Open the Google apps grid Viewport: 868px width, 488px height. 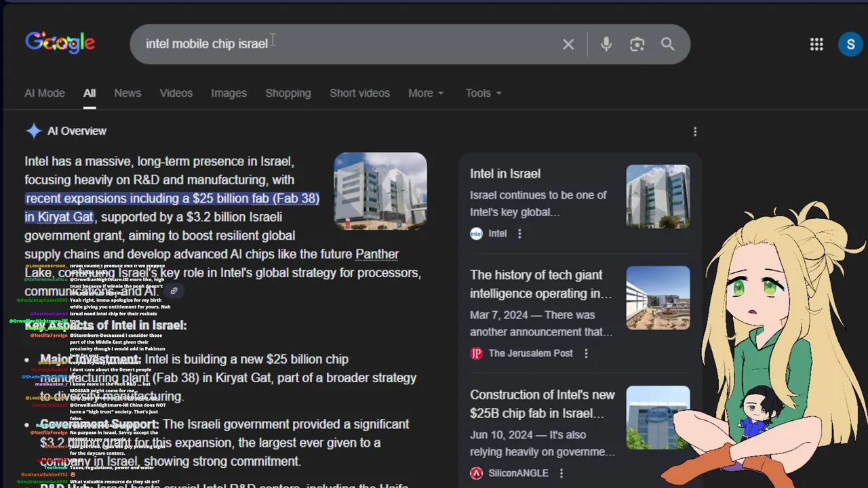[816, 44]
